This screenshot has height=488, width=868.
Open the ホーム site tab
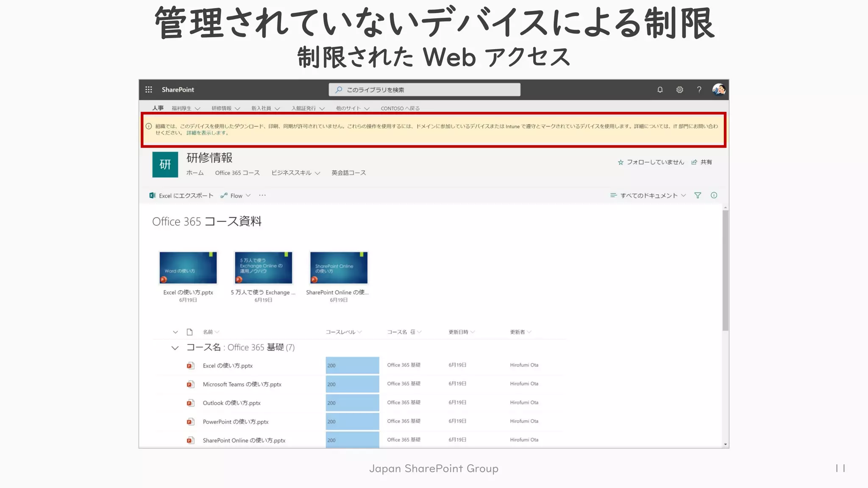(x=195, y=173)
